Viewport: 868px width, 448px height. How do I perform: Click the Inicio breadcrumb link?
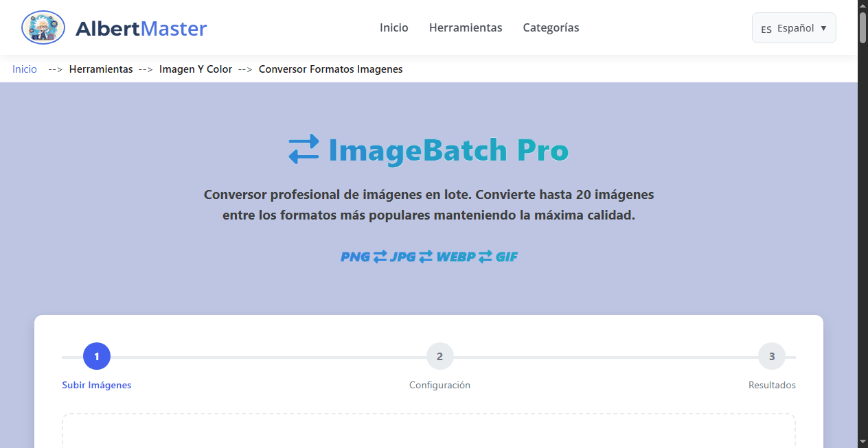[24, 69]
